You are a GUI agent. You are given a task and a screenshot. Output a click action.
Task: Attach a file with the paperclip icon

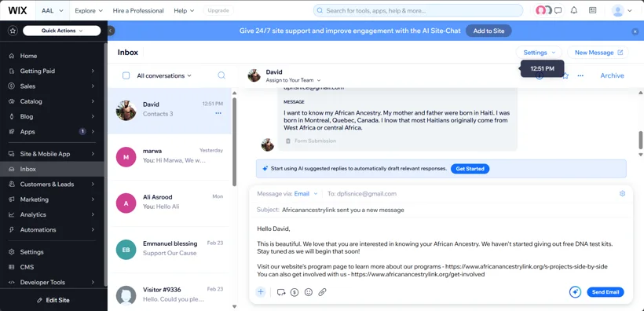[323, 292]
